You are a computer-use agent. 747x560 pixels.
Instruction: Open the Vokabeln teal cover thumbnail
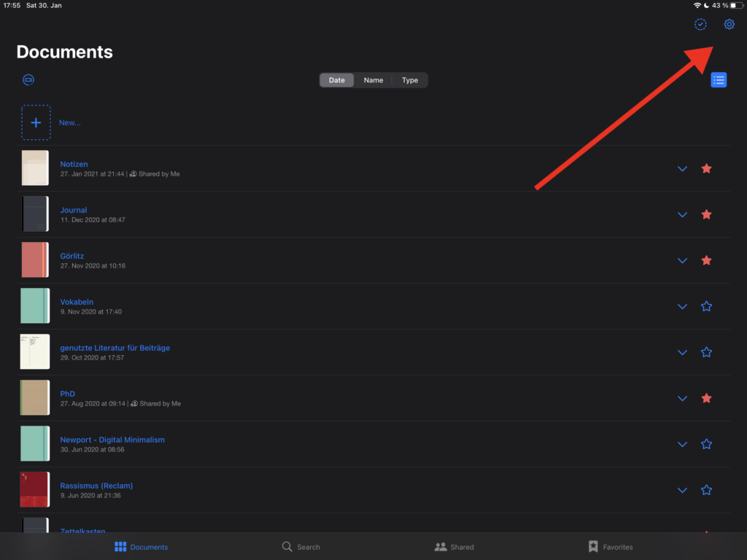(35, 306)
